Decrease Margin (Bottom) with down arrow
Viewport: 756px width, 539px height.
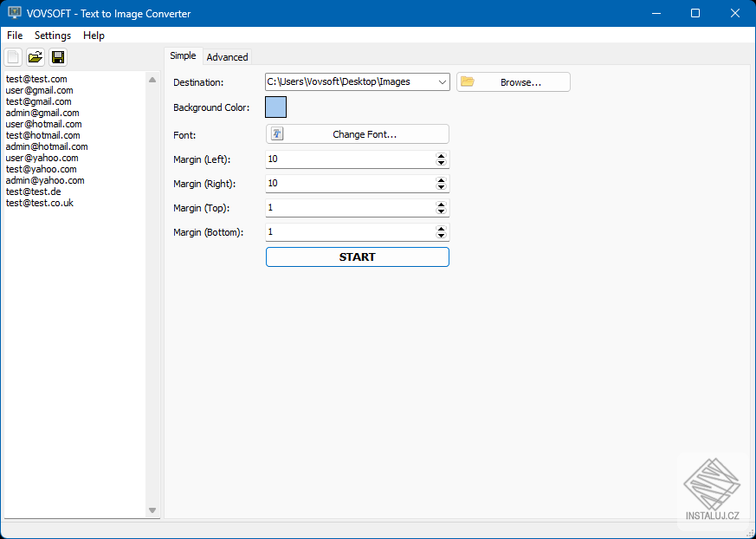click(x=441, y=236)
